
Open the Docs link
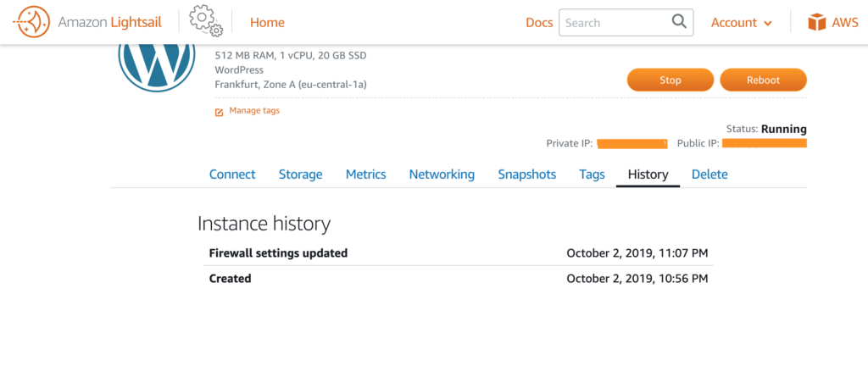[539, 23]
